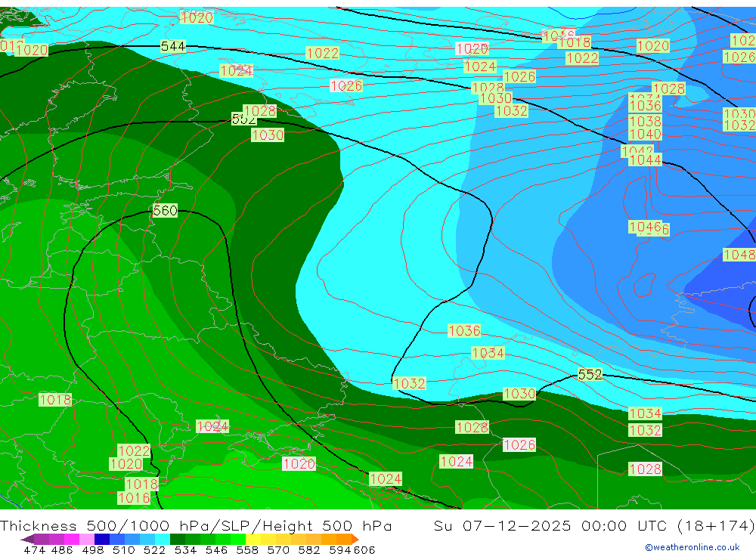Image resolution: width=756 pixels, height=554 pixels.
Task: Click the 1048 pressure label
Action: coord(739,255)
